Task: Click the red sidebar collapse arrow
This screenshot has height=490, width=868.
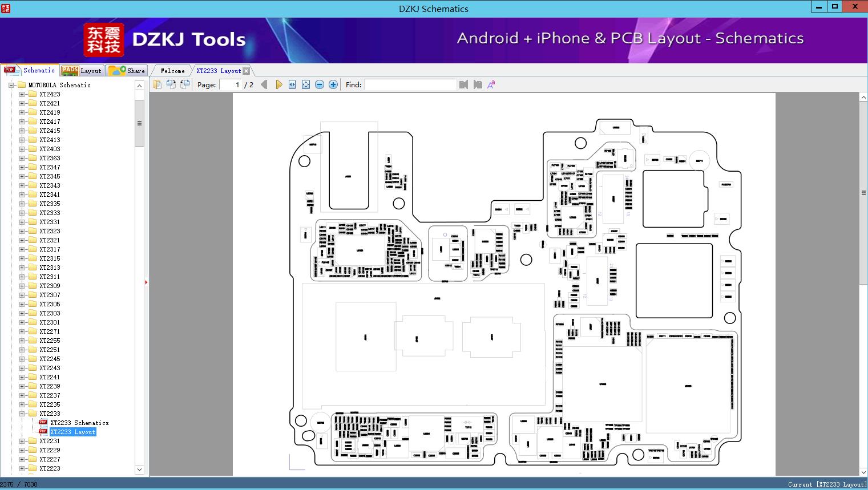Action: (x=146, y=282)
